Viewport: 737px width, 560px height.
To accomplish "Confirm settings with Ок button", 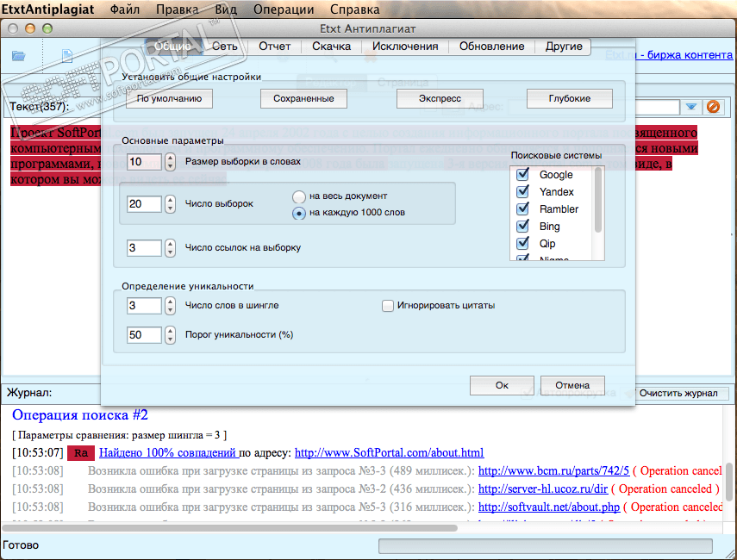I will 502,385.
